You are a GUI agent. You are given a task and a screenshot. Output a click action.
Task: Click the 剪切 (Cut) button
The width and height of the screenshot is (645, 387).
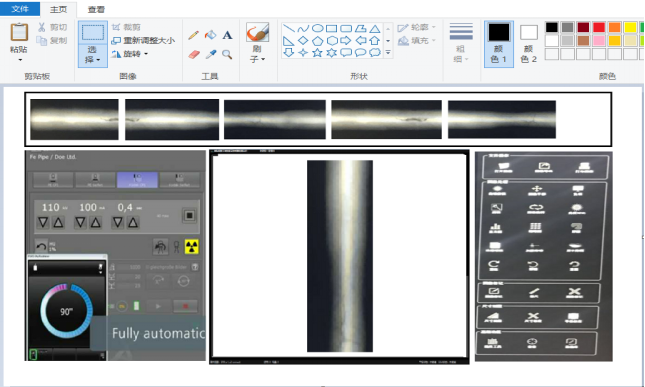[x=52, y=28]
